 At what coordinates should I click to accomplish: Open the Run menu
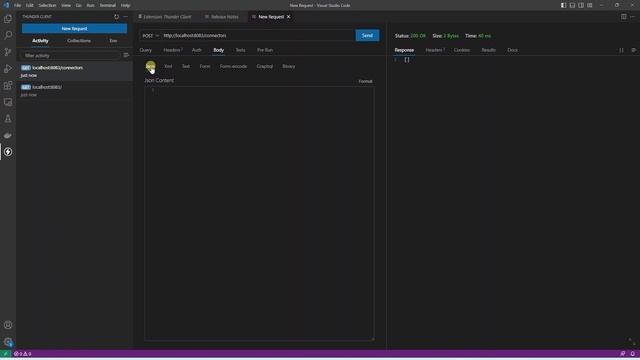91,5
